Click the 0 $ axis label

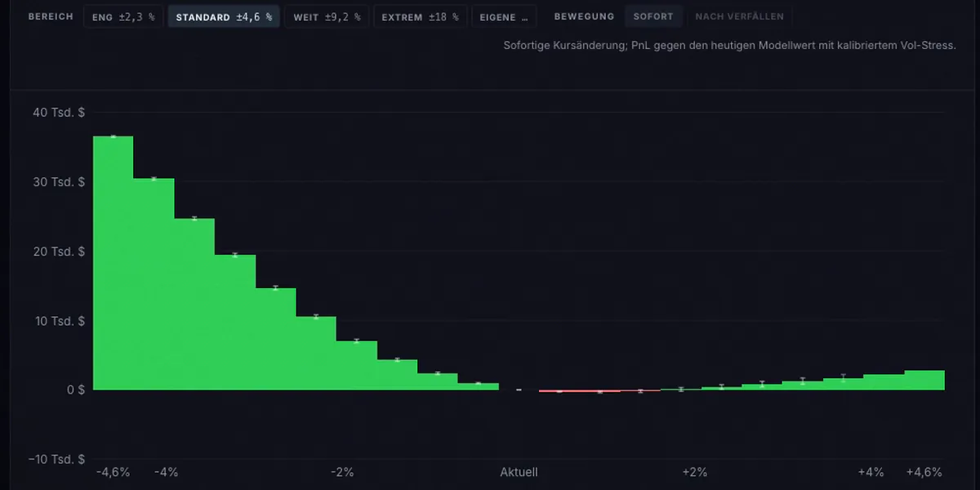76,390
